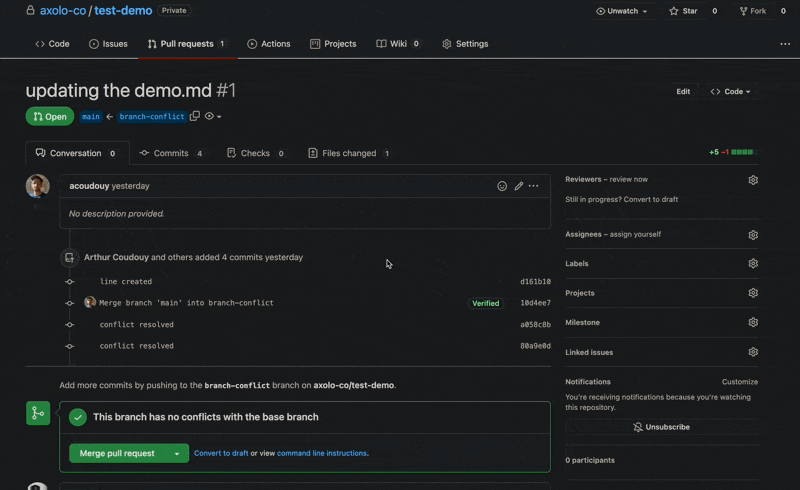Open comment options three-dot menu
The height and width of the screenshot is (490, 800).
(x=534, y=186)
